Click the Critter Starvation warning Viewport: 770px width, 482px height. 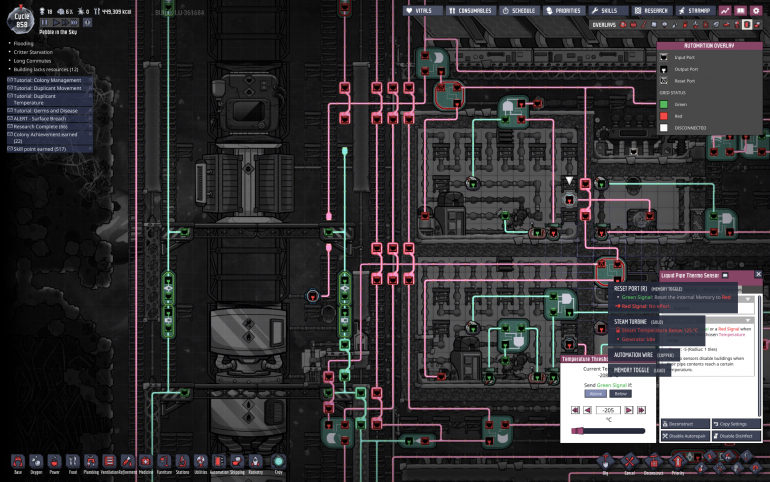click(33, 52)
